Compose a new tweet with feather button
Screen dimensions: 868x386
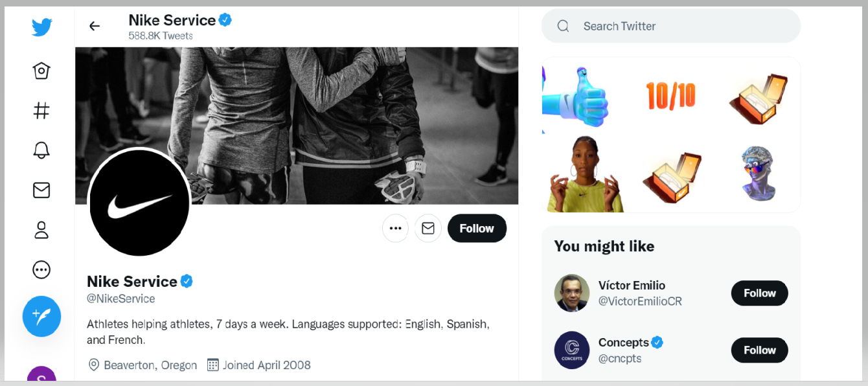[x=41, y=317]
